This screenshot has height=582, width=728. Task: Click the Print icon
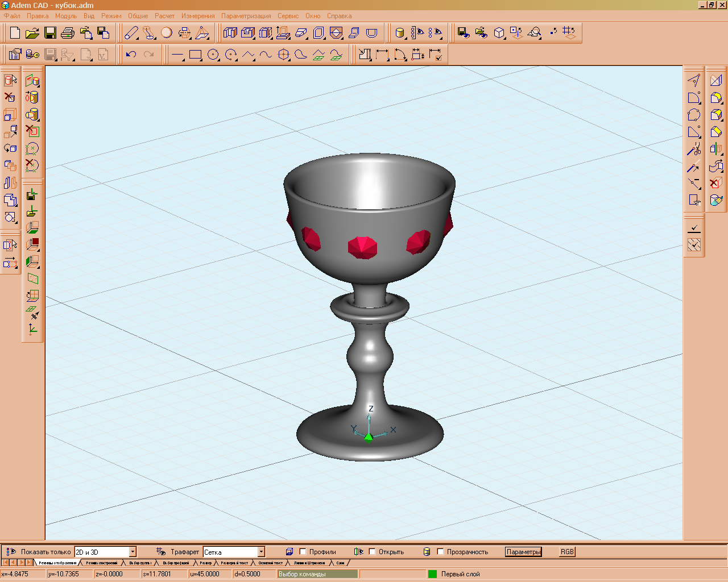(68, 33)
